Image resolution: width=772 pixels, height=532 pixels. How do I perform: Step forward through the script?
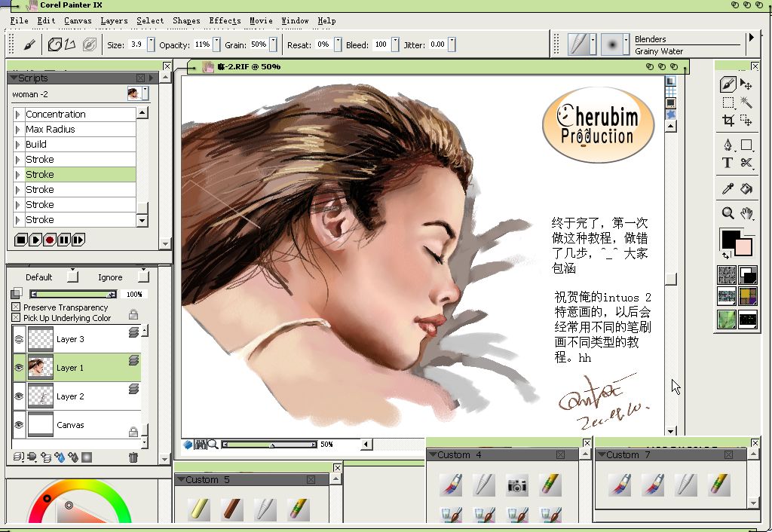pyautogui.click(x=78, y=240)
